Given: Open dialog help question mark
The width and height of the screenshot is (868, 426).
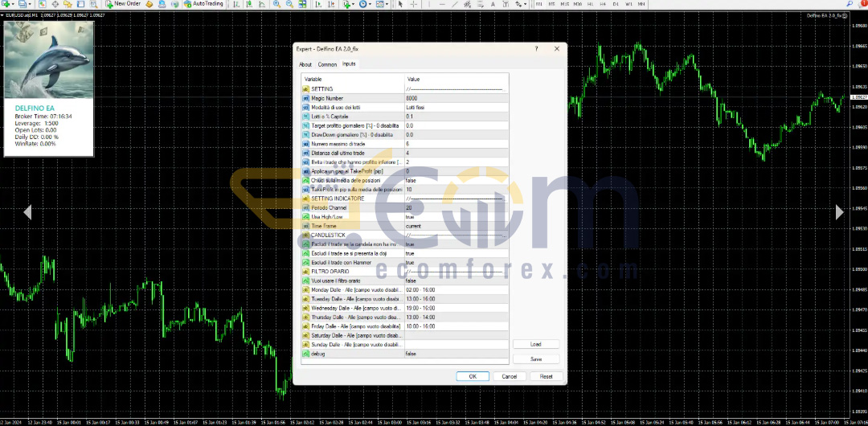Looking at the screenshot, I should coord(536,49).
